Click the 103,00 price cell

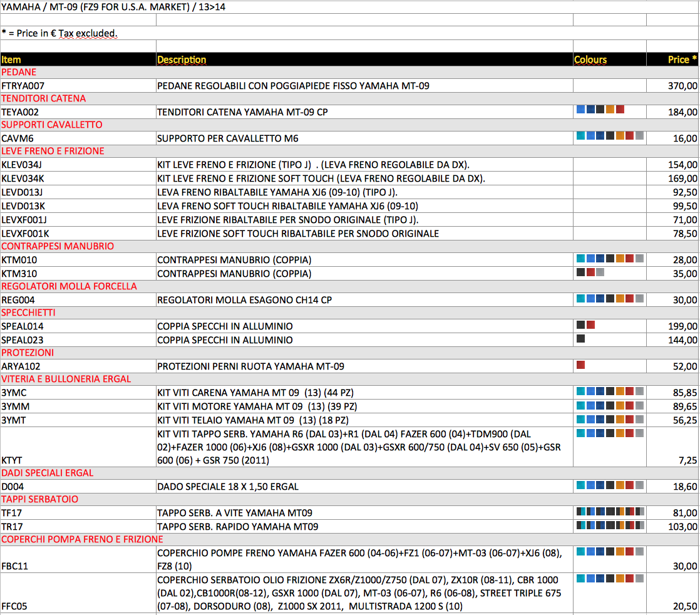tap(682, 527)
